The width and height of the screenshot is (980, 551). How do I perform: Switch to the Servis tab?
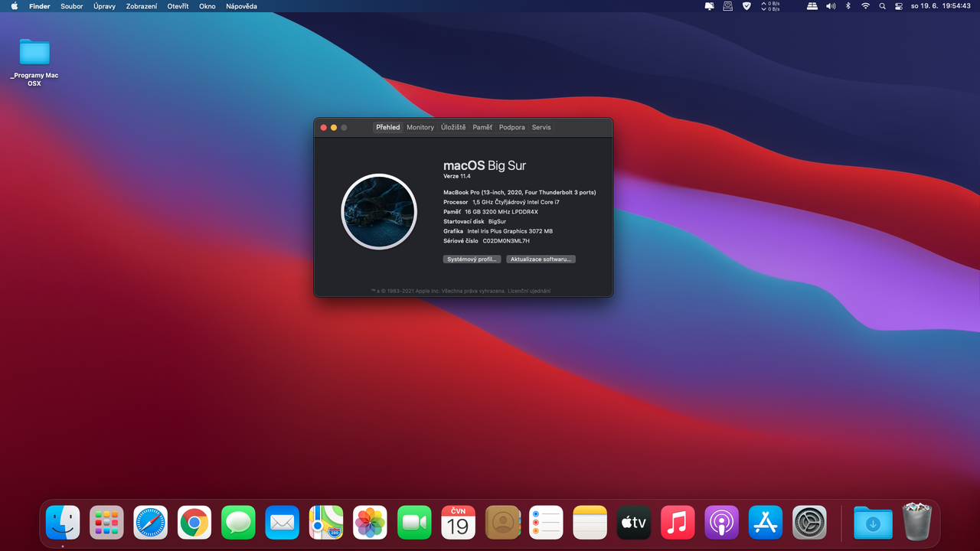click(541, 127)
